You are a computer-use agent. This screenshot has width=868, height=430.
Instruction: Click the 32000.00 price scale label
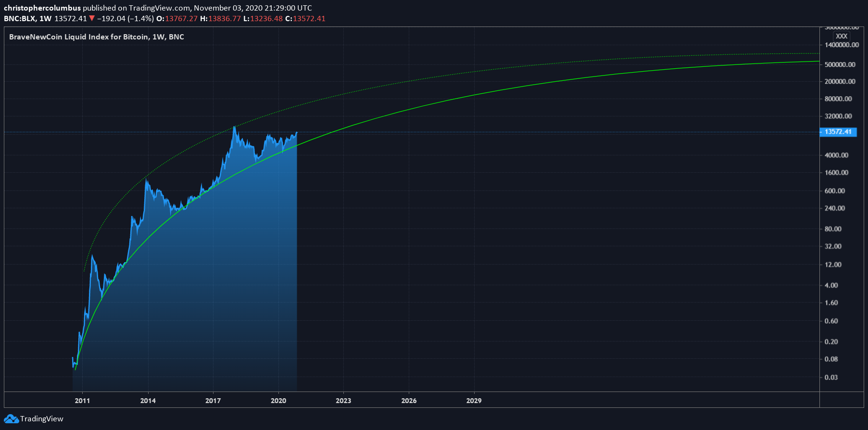[838, 116]
